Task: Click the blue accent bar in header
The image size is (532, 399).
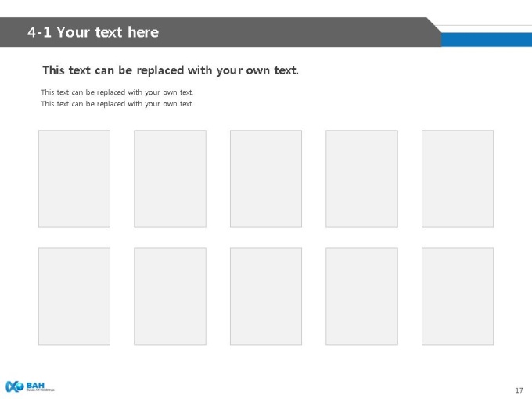Action: coord(487,40)
